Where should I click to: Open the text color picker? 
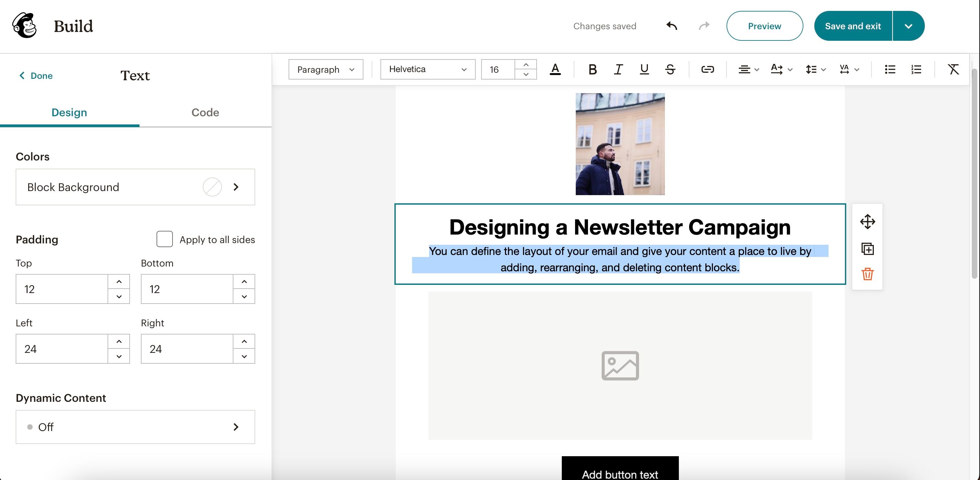[555, 70]
